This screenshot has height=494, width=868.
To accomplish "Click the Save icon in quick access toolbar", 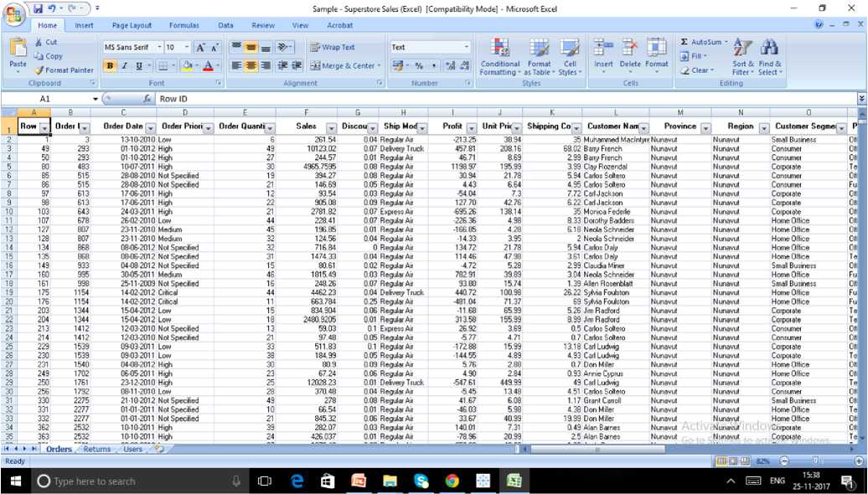I will coord(38,8).
